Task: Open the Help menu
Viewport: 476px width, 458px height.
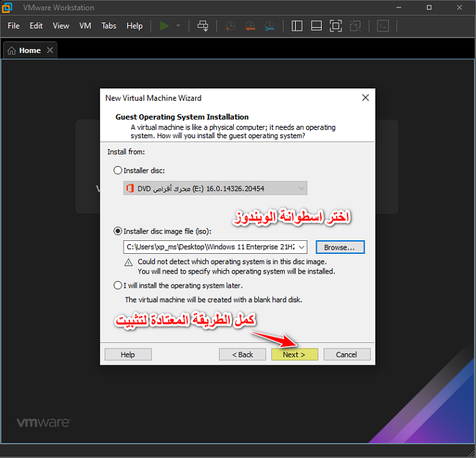Action: click(135, 26)
